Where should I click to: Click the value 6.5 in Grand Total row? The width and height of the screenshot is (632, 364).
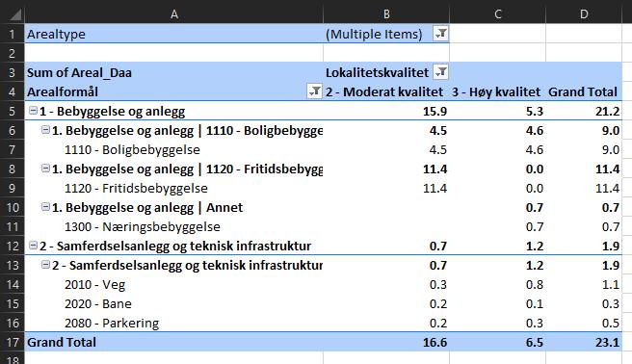point(535,342)
